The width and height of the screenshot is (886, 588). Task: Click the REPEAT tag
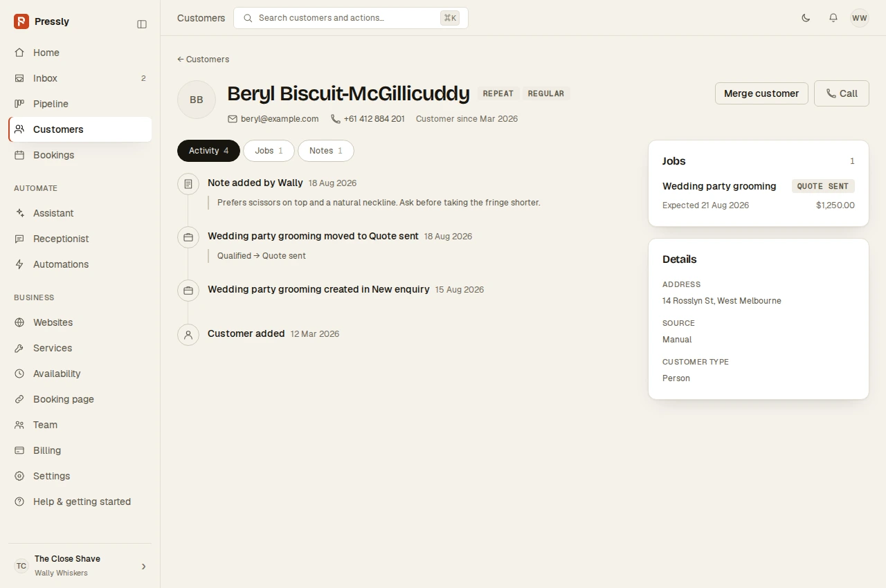pos(498,93)
